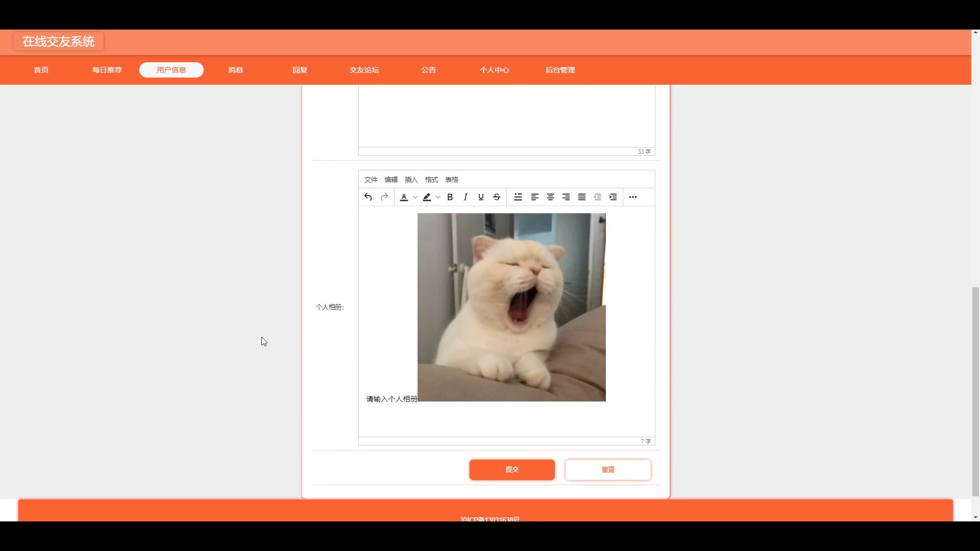Viewport: 980px width, 551px height.
Task: Select the yawning cat image
Action: coord(511,307)
